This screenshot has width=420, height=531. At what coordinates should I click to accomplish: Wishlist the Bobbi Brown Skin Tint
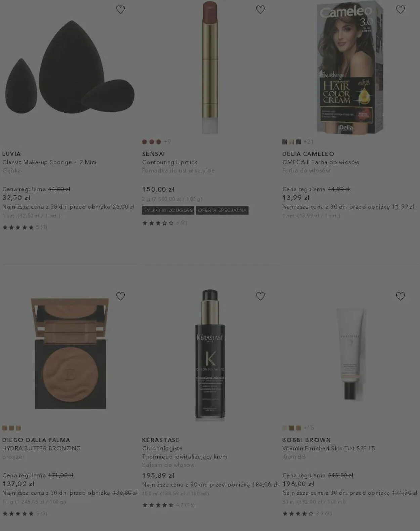click(401, 296)
